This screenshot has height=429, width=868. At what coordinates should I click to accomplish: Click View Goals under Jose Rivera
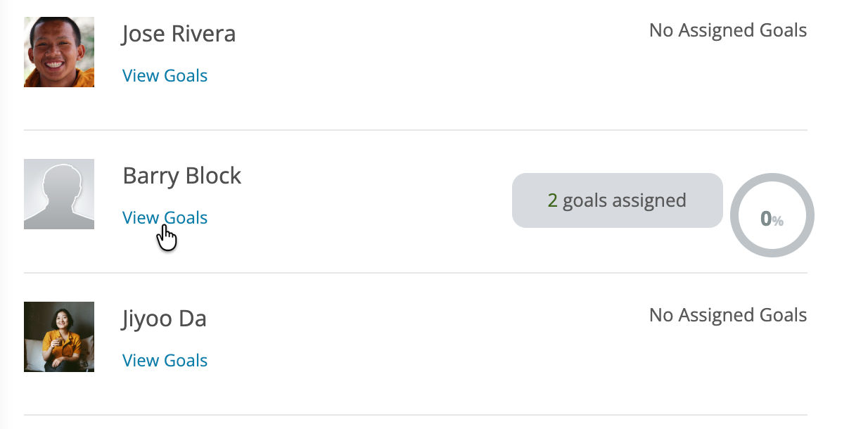coord(165,76)
